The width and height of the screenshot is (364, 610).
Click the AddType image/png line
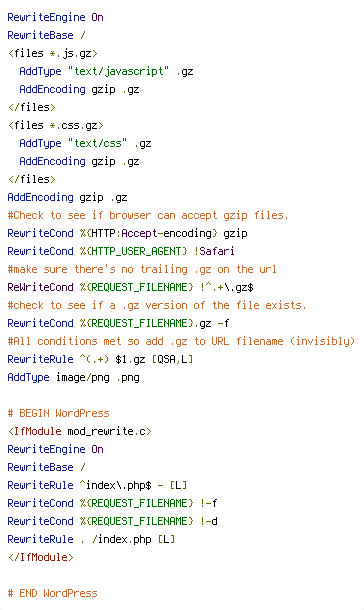[74, 377]
